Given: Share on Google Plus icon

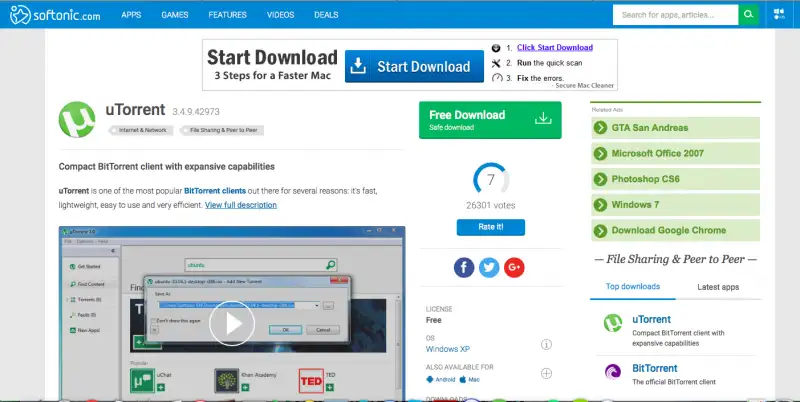Looking at the screenshot, I should coord(514,267).
